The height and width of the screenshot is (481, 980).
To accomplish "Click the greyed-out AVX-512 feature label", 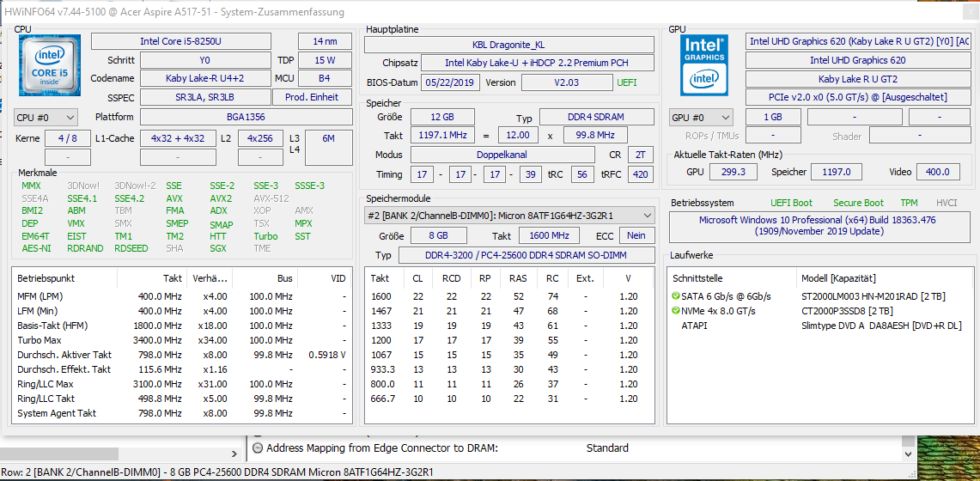I will point(271,198).
